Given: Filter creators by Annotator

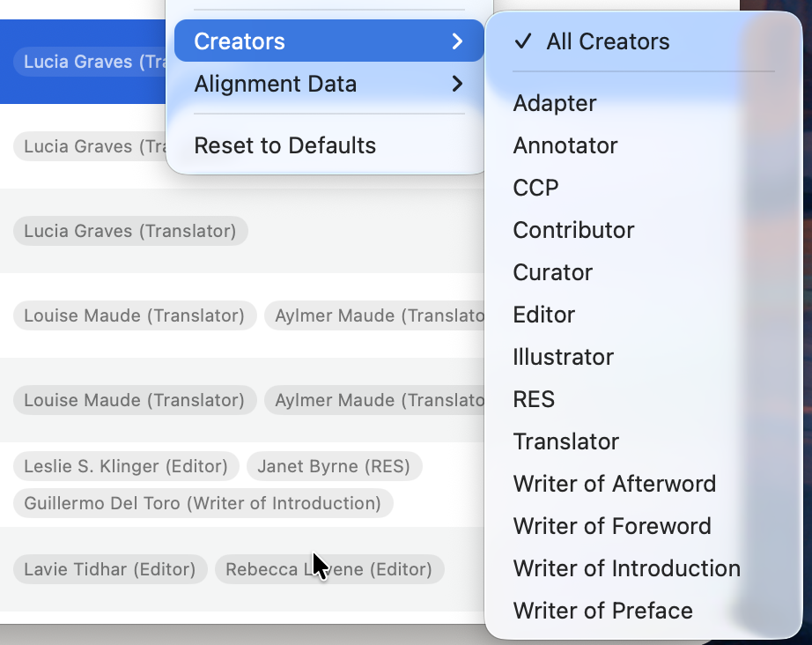Looking at the screenshot, I should point(643,145).
